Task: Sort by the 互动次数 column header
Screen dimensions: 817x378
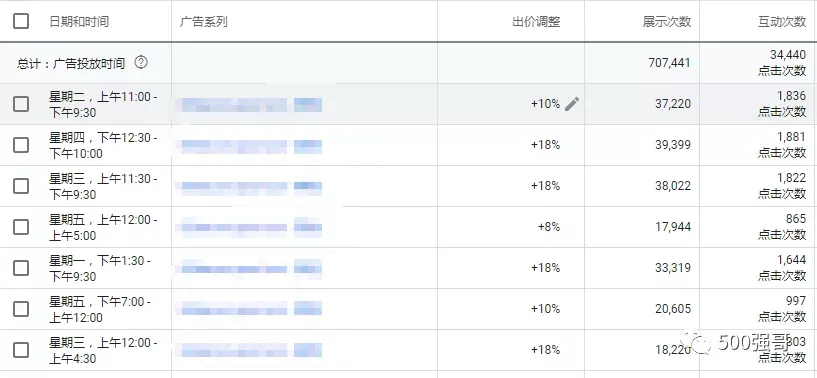Action: tap(782, 21)
